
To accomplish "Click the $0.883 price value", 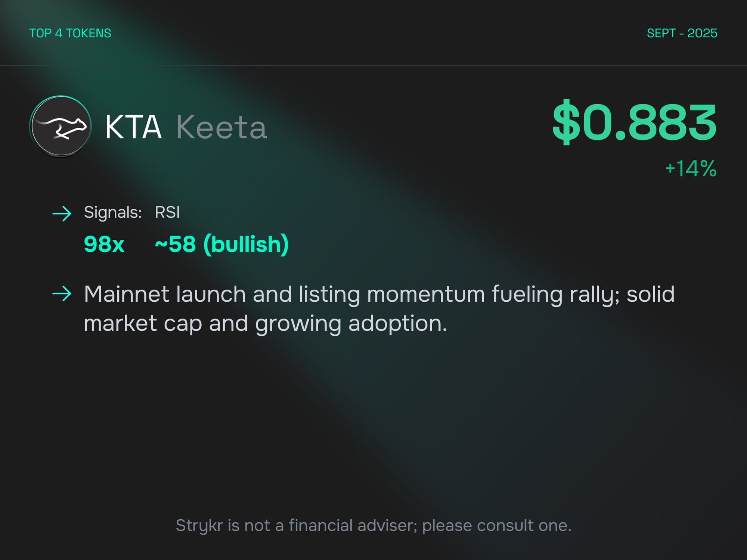I will (634, 122).
